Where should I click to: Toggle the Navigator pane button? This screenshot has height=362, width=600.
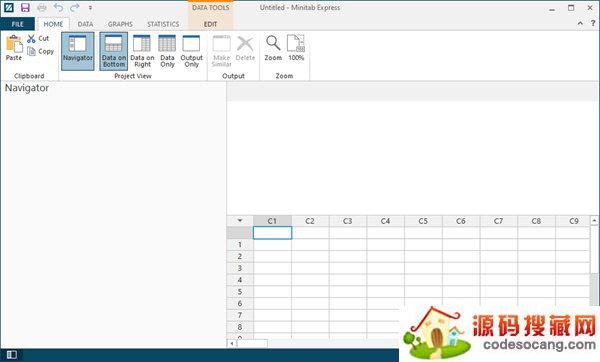click(78, 51)
